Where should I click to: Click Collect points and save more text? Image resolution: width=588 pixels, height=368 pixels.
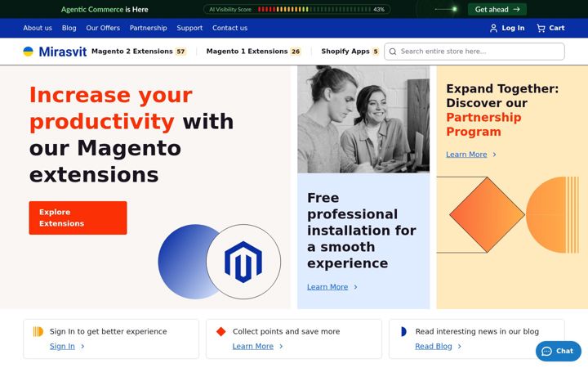click(x=286, y=331)
